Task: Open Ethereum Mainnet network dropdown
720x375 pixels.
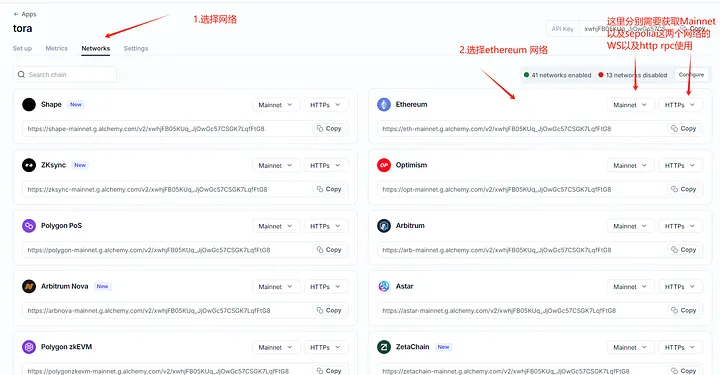Action: (x=631, y=105)
